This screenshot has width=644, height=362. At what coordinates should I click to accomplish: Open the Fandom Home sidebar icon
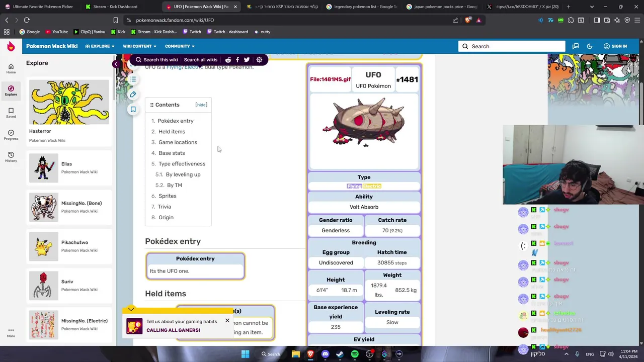[11, 68]
